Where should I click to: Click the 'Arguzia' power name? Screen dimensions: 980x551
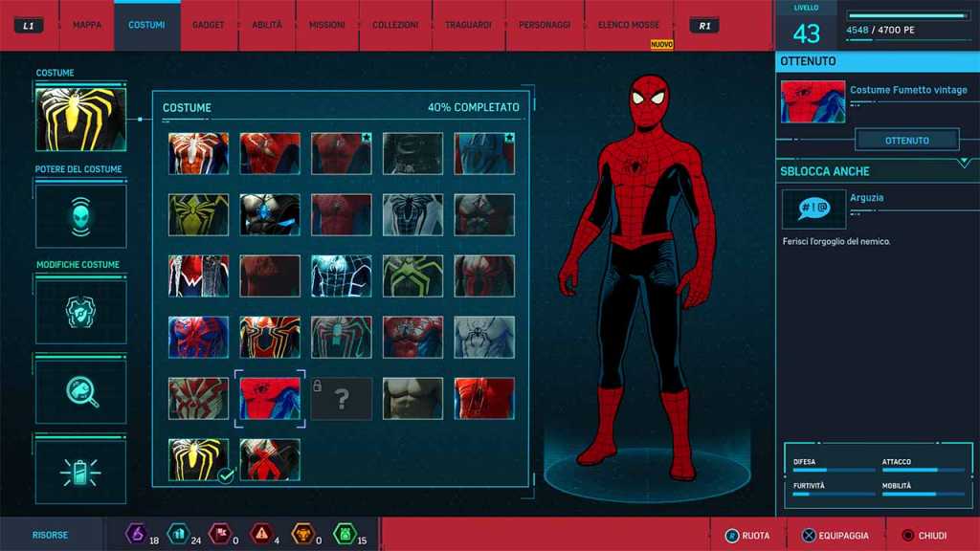tap(866, 197)
